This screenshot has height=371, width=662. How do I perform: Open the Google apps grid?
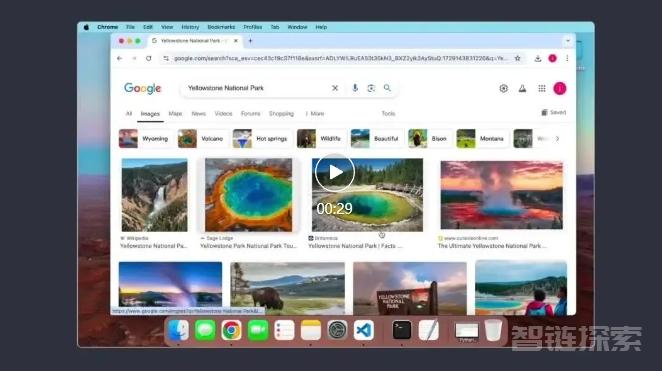coord(542,88)
